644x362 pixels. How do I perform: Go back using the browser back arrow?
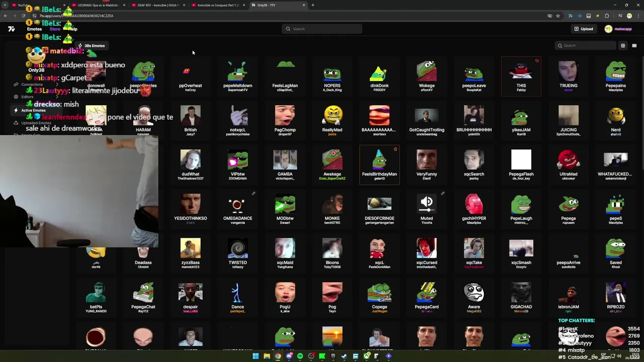click(5, 16)
